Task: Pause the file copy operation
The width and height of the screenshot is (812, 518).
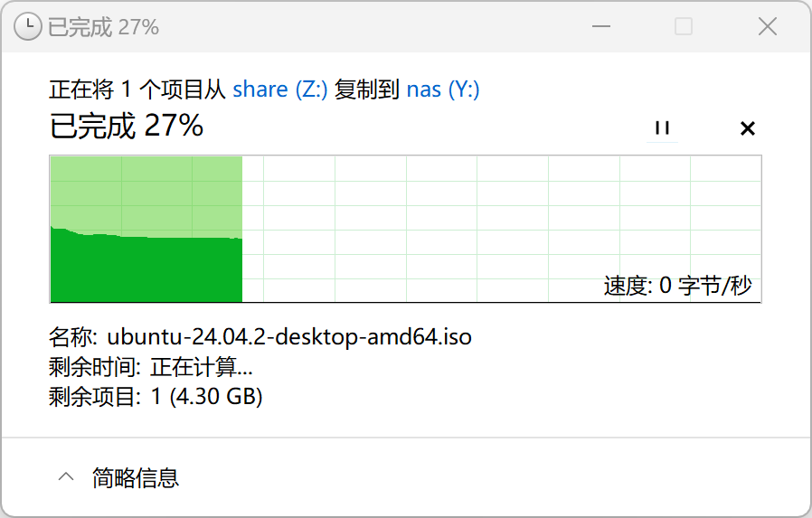Action: (662, 128)
